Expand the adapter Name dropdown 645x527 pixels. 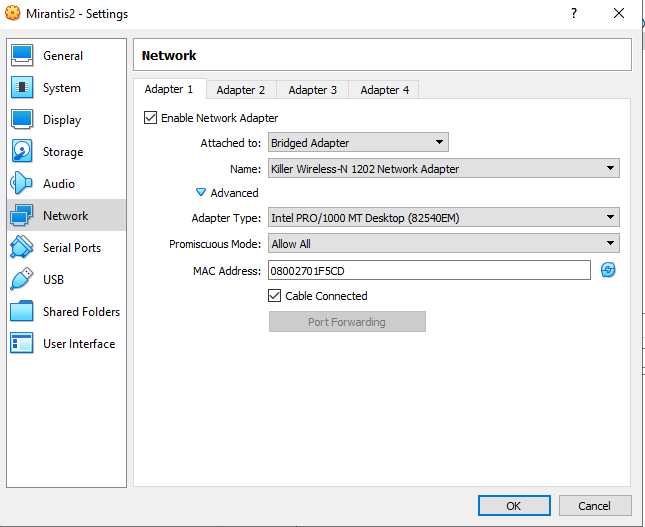tap(443, 169)
